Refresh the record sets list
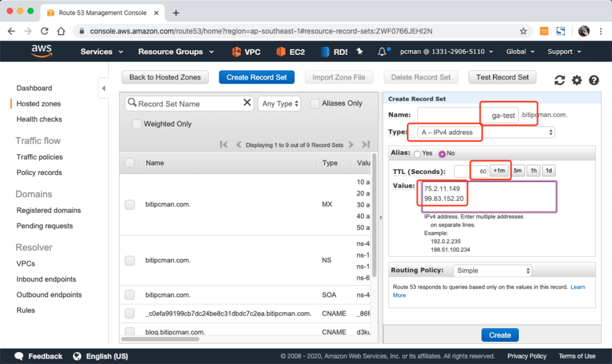 point(559,80)
